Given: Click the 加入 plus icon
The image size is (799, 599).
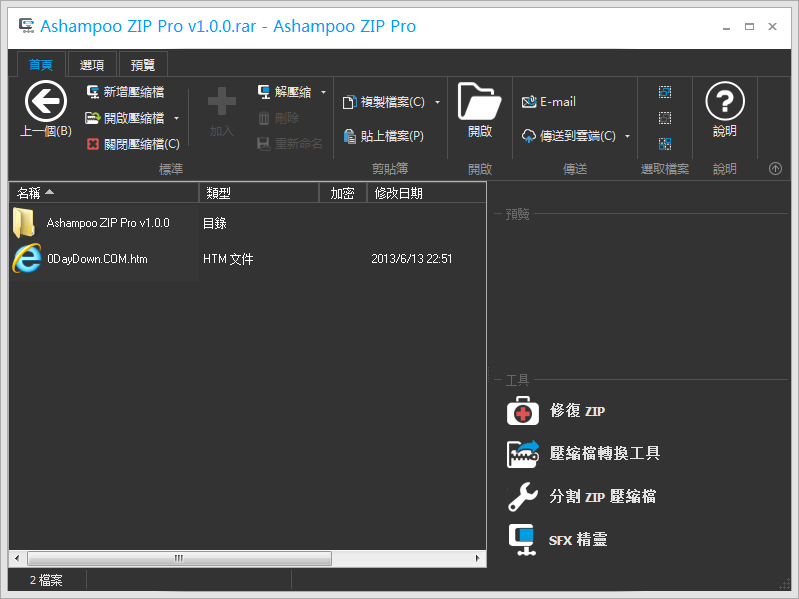Looking at the screenshot, I should (x=222, y=101).
